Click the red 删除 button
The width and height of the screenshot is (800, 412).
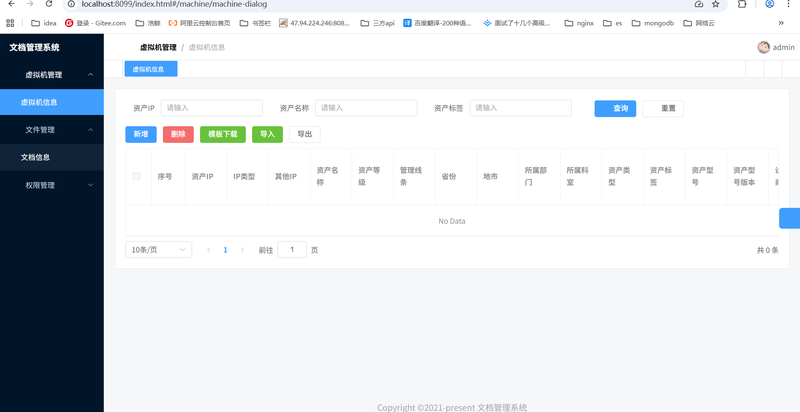(x=178, y=134)
